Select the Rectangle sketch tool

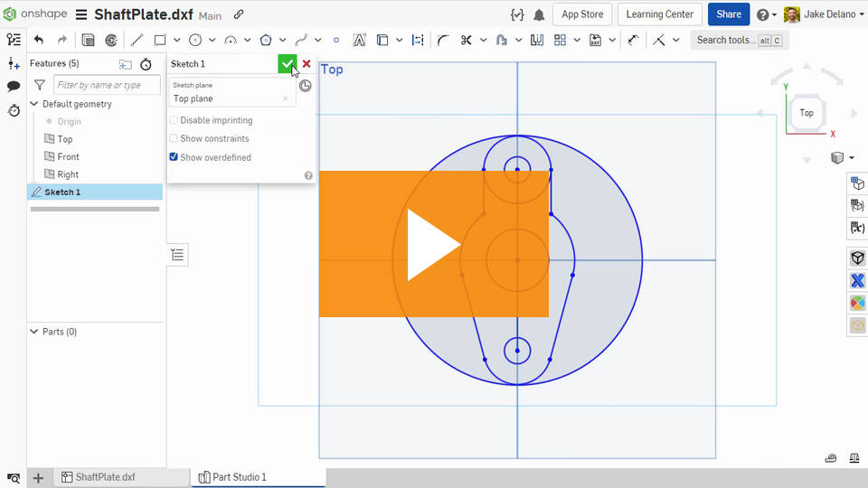tap(160, 40)
